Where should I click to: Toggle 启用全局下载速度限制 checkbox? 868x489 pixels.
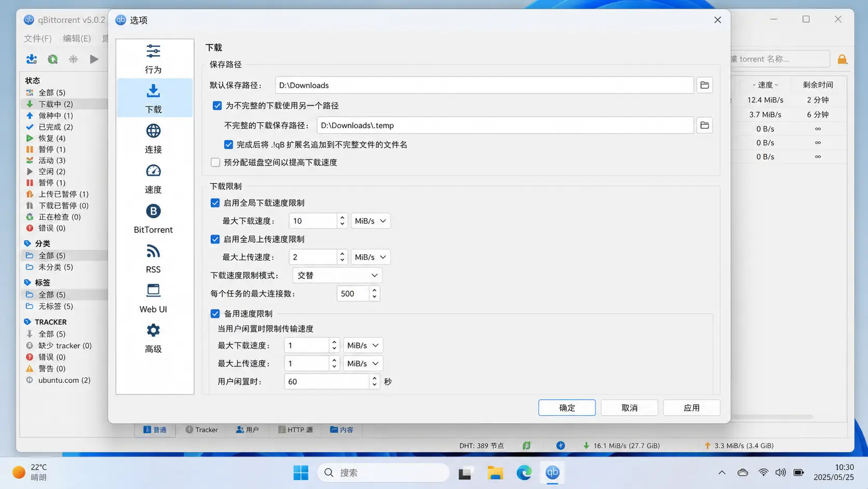pyautogui.click(x=215, y=203)
